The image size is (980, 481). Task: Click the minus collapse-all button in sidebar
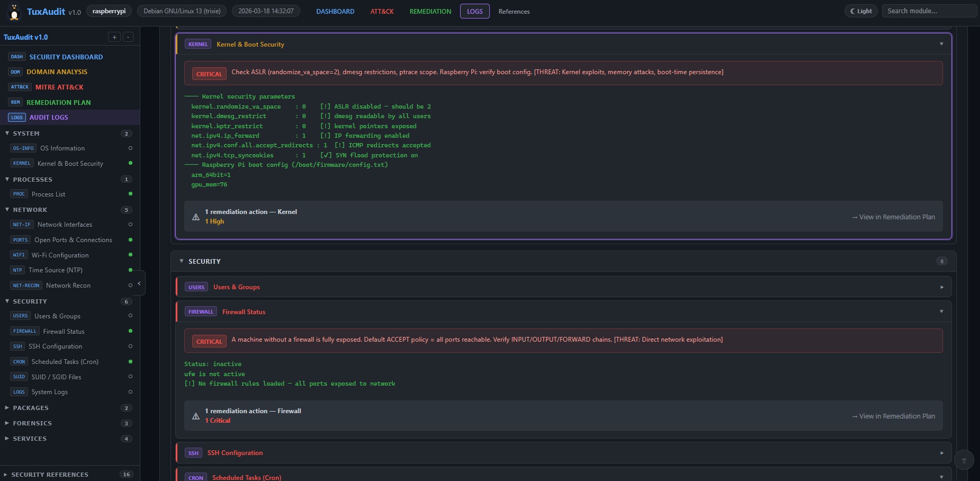(x=128, y=37)
